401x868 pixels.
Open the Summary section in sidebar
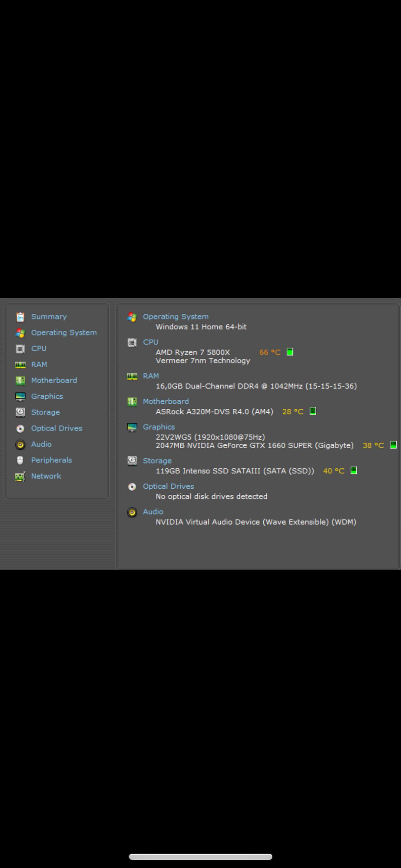coord(49,317)
